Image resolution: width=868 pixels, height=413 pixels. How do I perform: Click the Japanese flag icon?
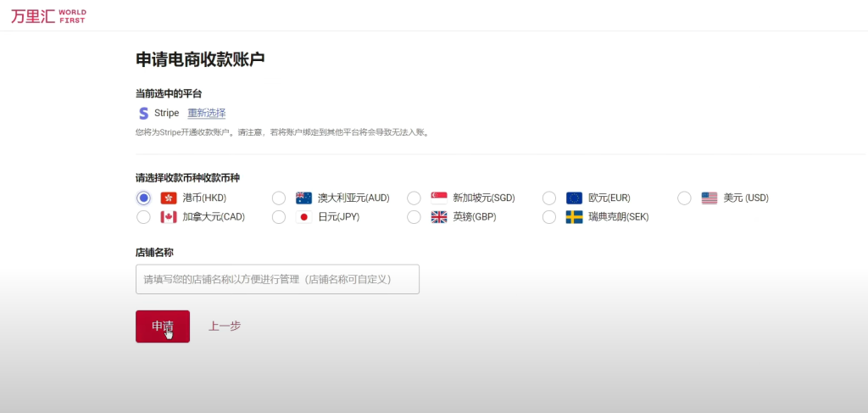(x=304, y=217)
